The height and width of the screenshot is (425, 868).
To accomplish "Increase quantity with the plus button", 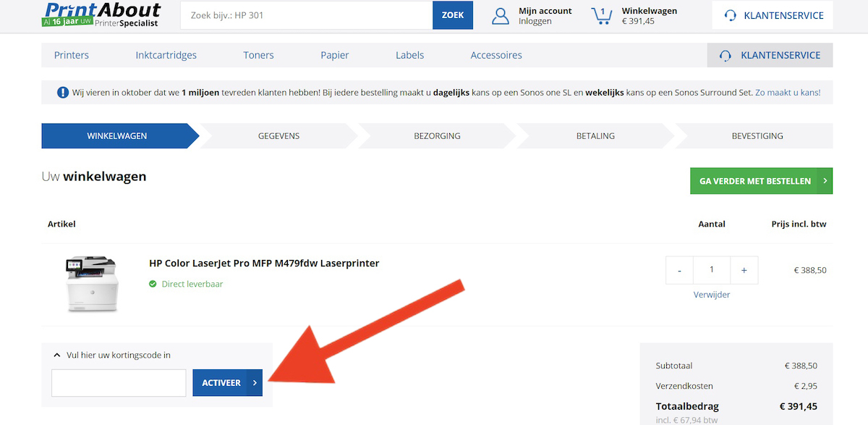I will coord(744,270).
